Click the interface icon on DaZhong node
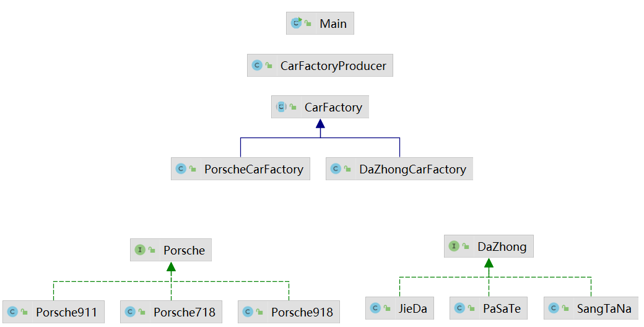The width and height of the screenshot is (644, 327). coord(454,246)
